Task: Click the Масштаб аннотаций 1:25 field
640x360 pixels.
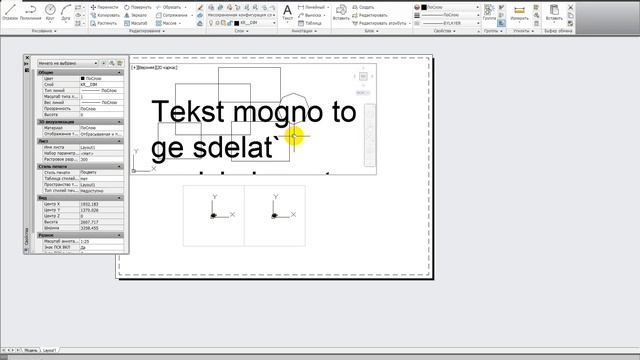Action: click(x=101, y=242)
